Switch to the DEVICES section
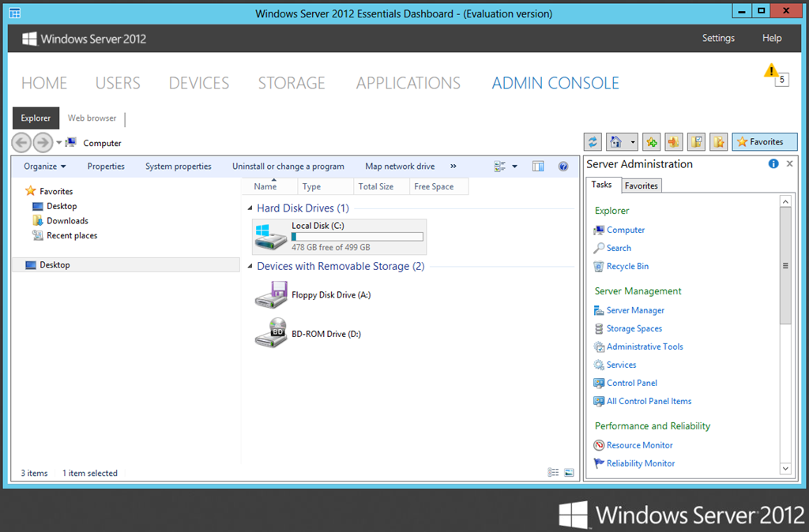 (x=199, y=83)
